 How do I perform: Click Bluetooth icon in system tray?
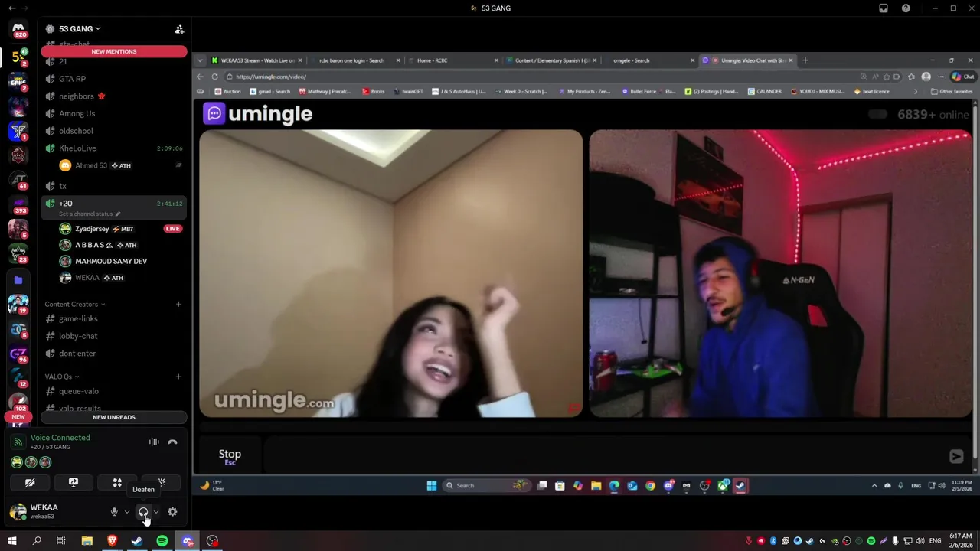(773, 541)
